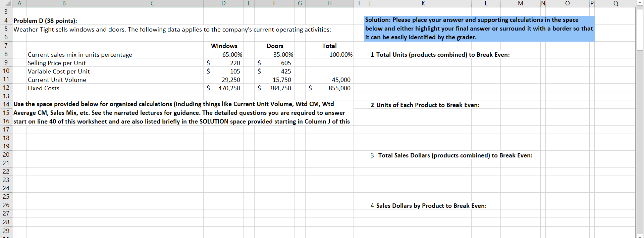Select the Windows column header cell
The height and width of the screenshot is (238, 644).
(x=224, y=46)
